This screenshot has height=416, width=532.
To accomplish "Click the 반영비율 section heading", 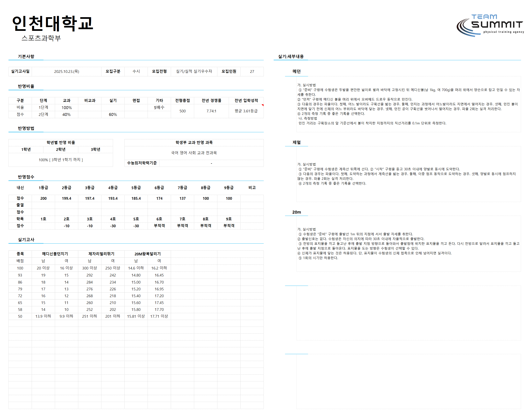I will (x=26, y=86).
